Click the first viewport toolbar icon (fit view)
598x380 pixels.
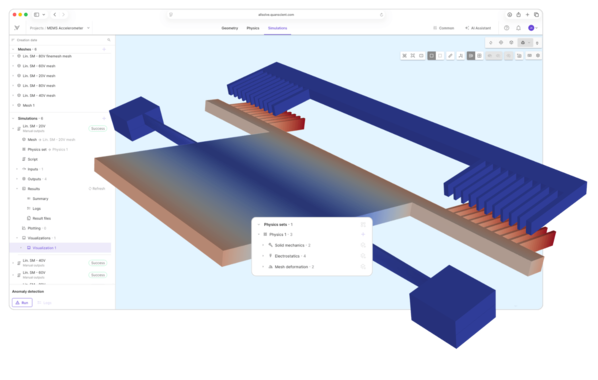click(404, 56)
